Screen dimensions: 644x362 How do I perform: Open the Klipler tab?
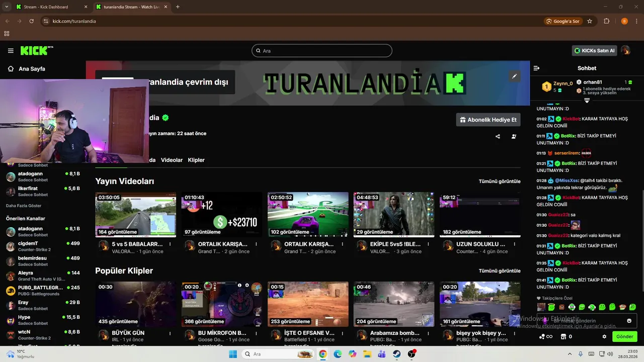(196, 160)
